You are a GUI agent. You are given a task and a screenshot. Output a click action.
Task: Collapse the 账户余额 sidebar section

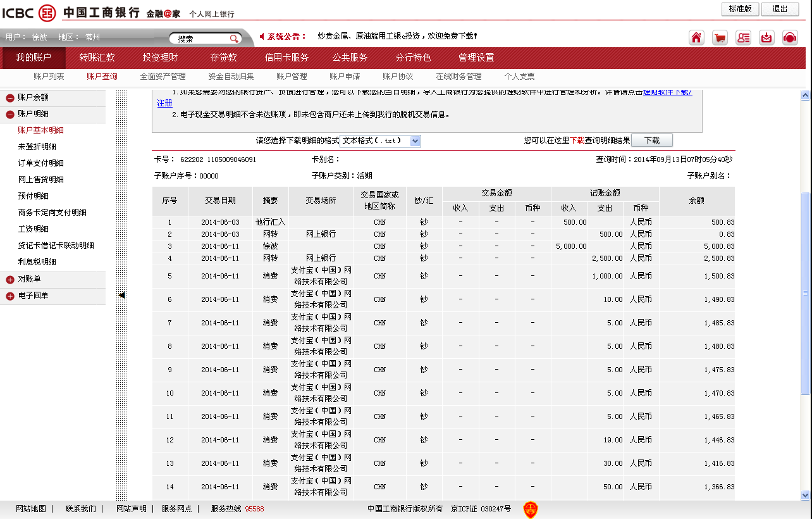click(x=10, y=98)
